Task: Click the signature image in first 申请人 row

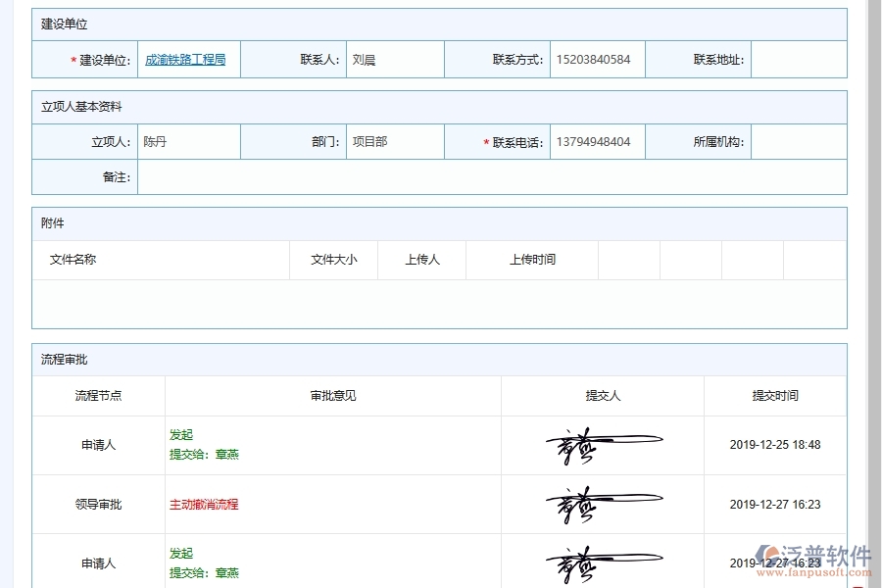Action: pos(602,445)
